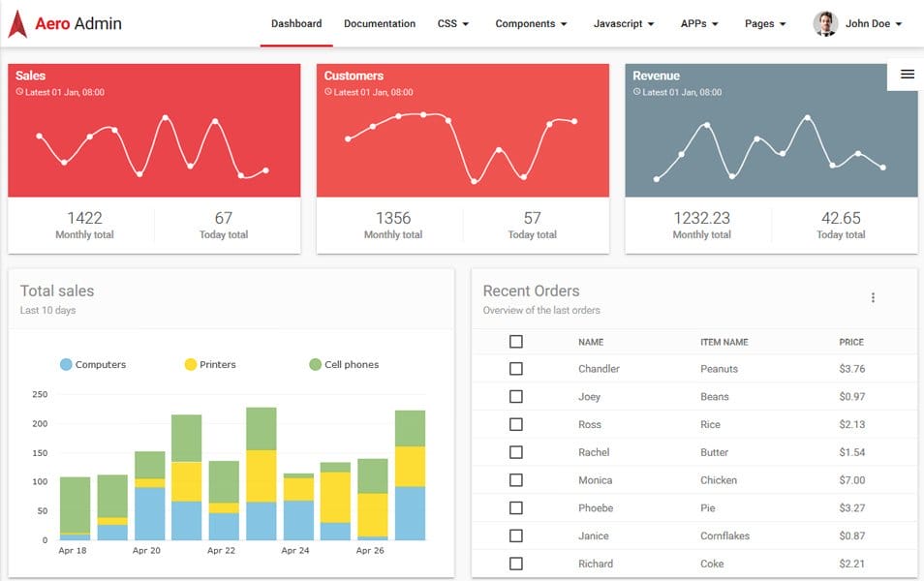Image resolution: width=924 pixels, height=581 pixels.
Task: Check the select-all checkbox in table header
Action: click(515, 342)
